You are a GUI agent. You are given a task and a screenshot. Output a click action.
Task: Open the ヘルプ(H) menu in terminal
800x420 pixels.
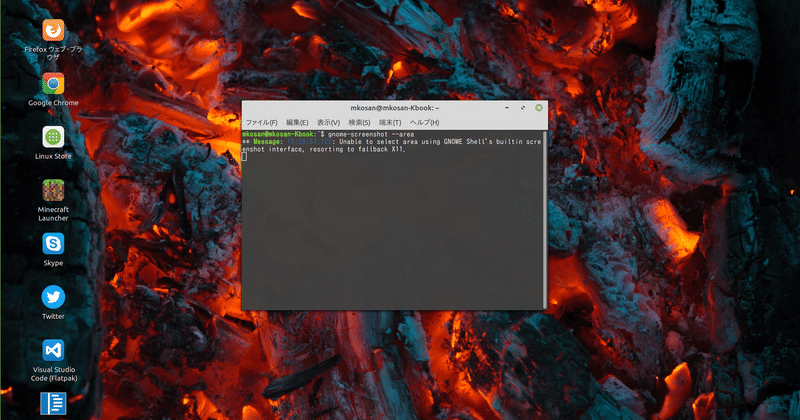tap(424, 122)
